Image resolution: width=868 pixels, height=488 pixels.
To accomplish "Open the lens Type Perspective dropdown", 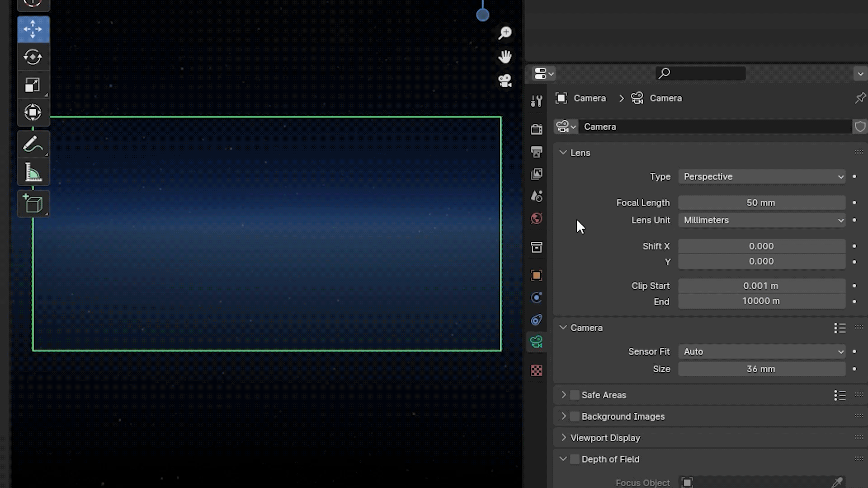I will [x=762, y=177].
